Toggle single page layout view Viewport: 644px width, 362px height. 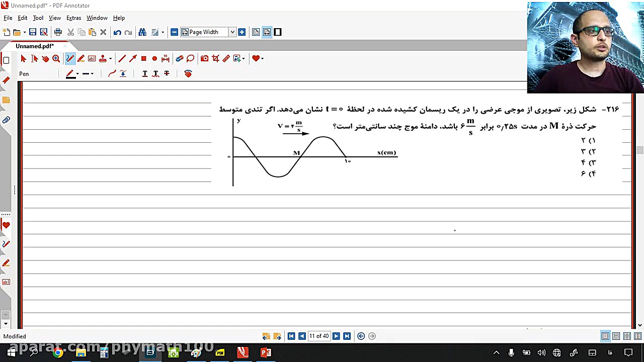(x=256, y=32)
